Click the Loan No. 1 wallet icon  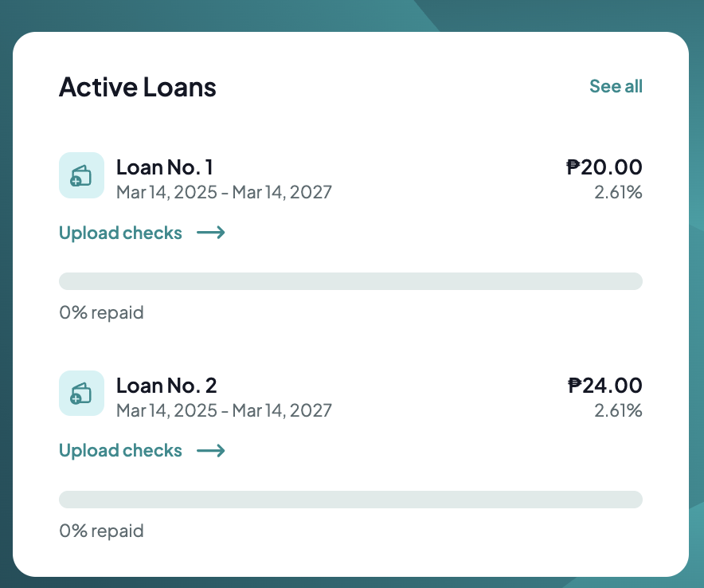(x=81, y=175)
